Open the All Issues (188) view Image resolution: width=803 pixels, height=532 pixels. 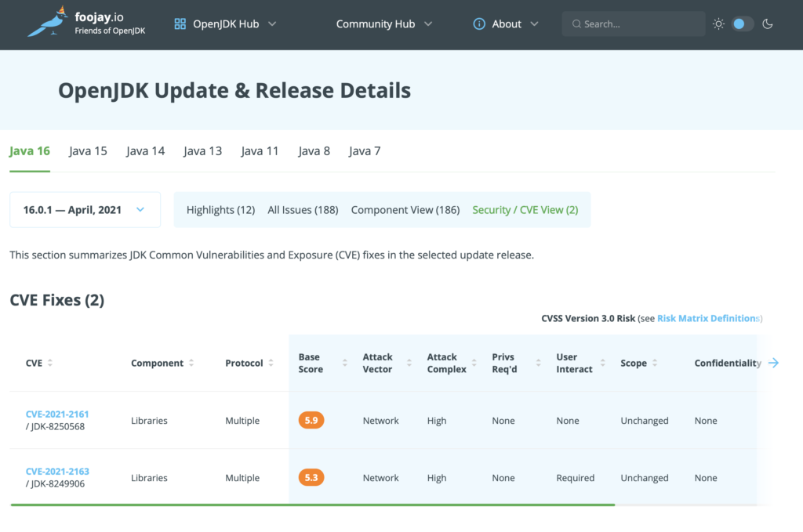[x=303, y=210]
